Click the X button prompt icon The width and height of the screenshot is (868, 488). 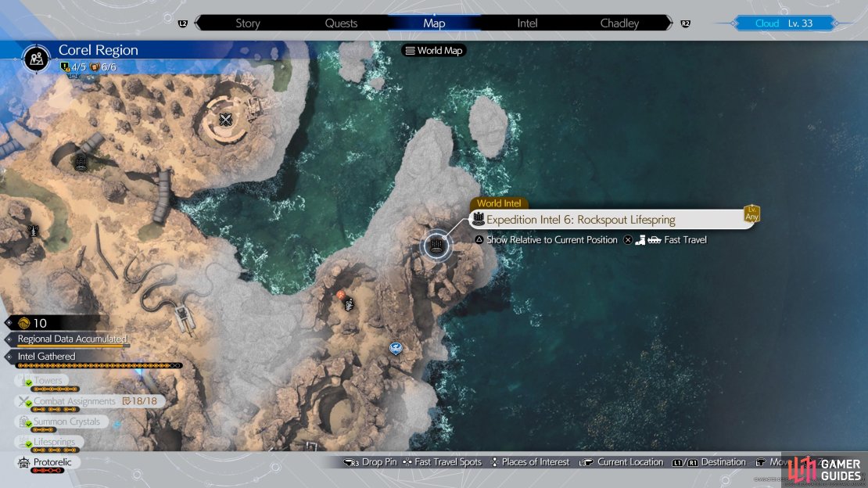pyautogui.click(x=628, y=240)
